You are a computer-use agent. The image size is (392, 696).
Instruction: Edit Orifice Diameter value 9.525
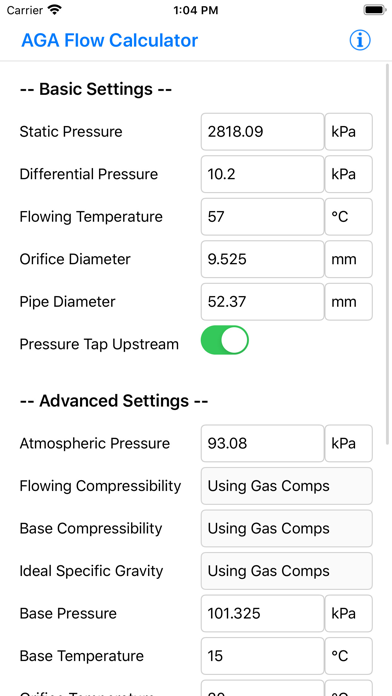[262, 259]
